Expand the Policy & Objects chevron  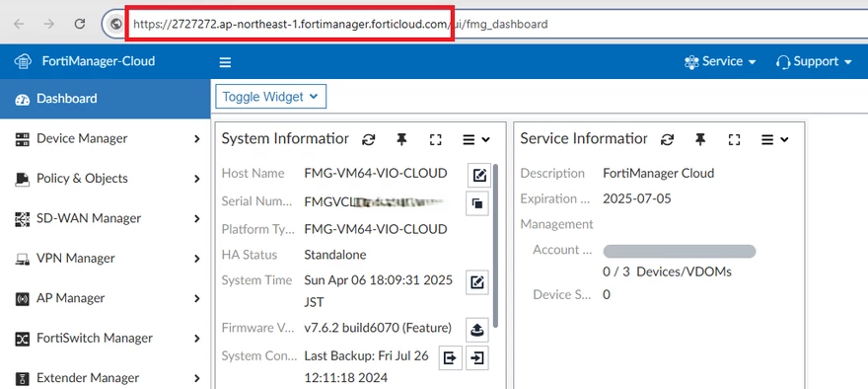pos(197,179)
